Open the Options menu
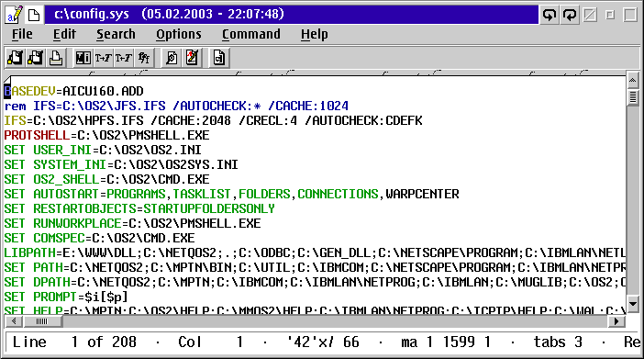The width and height of the screenshot is (644, 359). pyautogui.click(x=179, y=35)
